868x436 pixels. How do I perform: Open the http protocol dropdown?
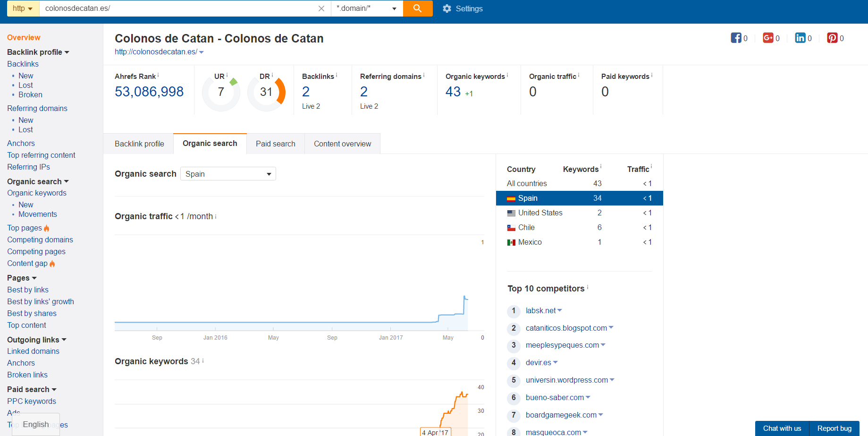[23, 9]
